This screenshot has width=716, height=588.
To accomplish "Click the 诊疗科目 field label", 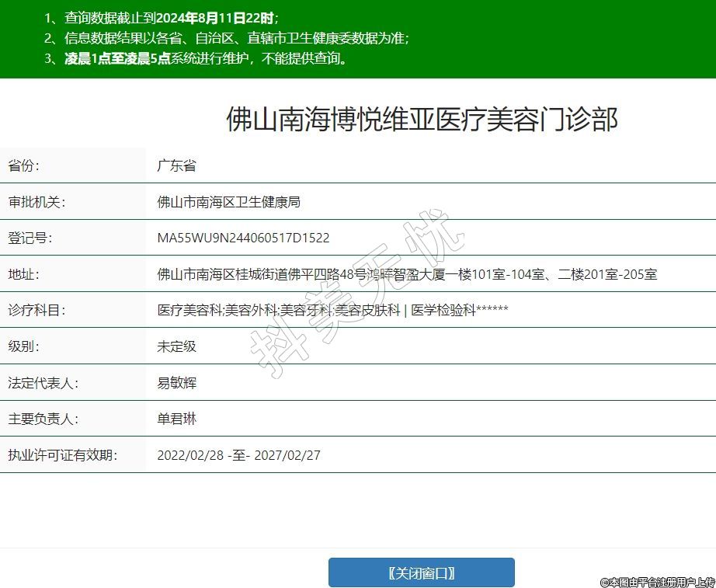I will (36, 310).
